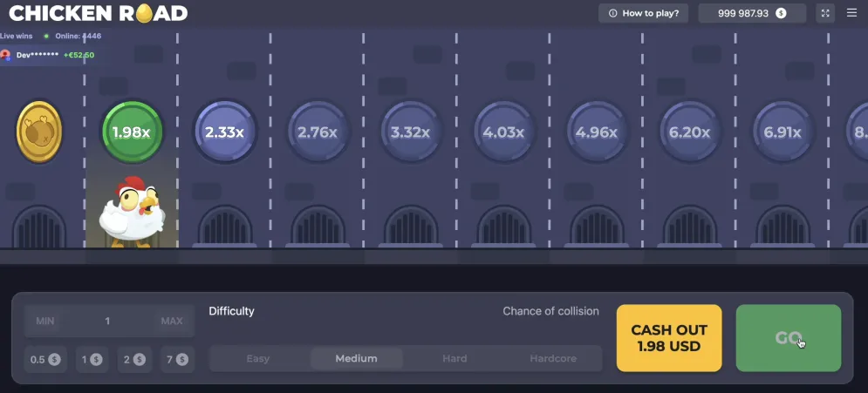Image resolution: width=868 pixels, height=393 pixels.
Task: Click the golden chicken coin
Action: click(x=38, y=132)
